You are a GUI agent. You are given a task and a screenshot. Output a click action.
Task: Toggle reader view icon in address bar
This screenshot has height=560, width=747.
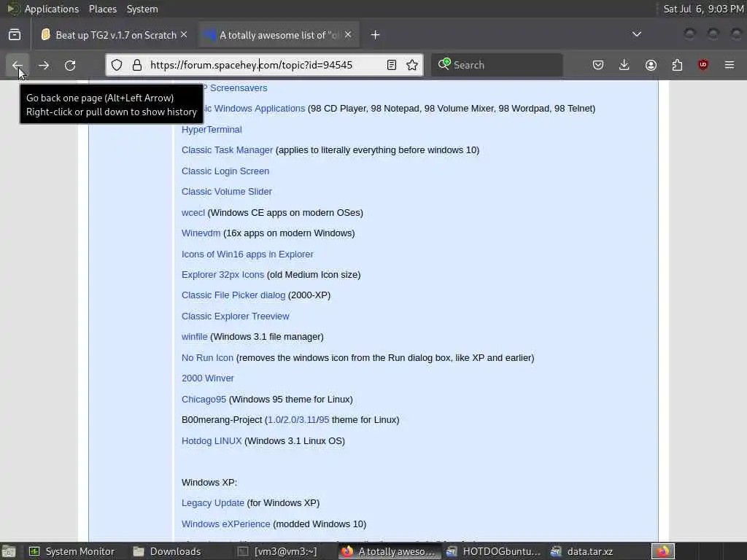click(x=392, y=65)
